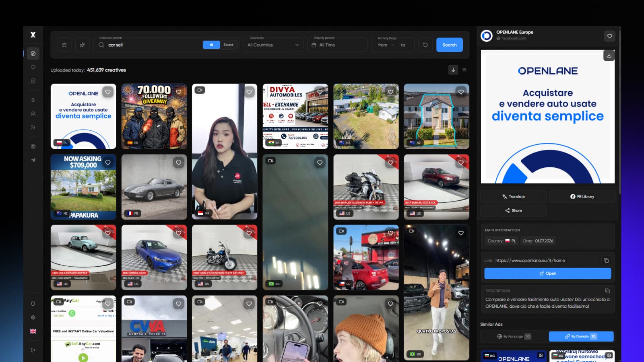
Task: Open the filter sliders button
Action: pyautogui.click(x=64, y=45)
